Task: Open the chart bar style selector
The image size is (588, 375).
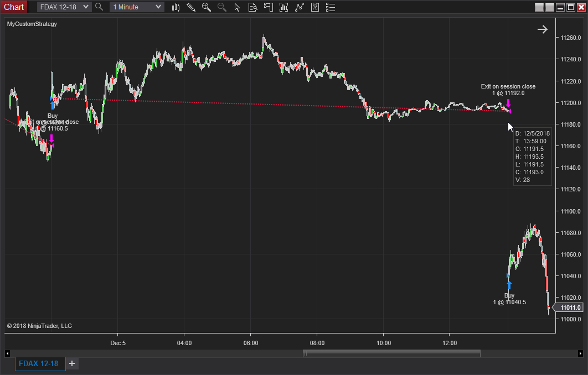Action: (x=176, y=7)
